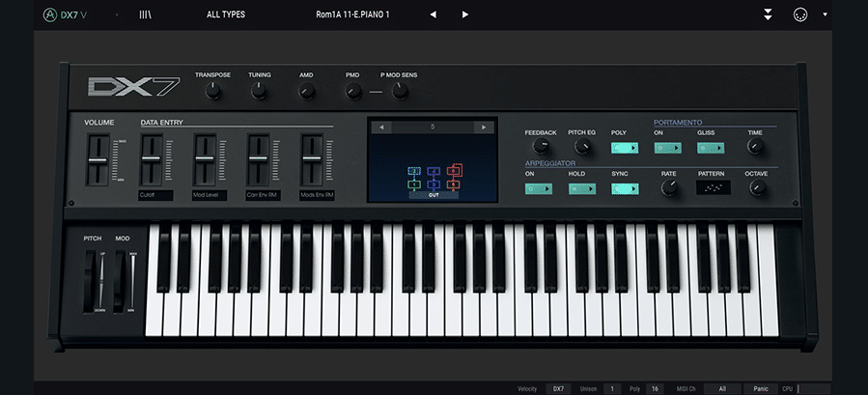Toggle the POLY switch
Image resolution: width=868 pixels, height=395 pixels.
tap(625, 148)
